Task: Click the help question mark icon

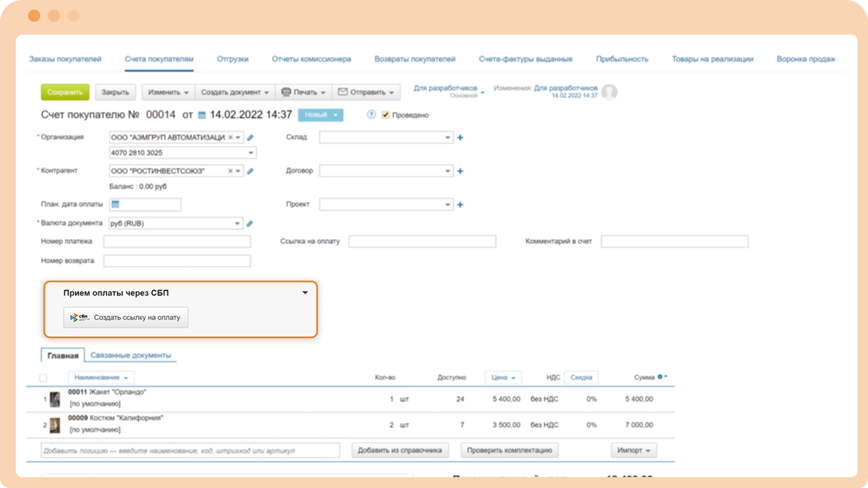Action: click(x=371, y=115)
